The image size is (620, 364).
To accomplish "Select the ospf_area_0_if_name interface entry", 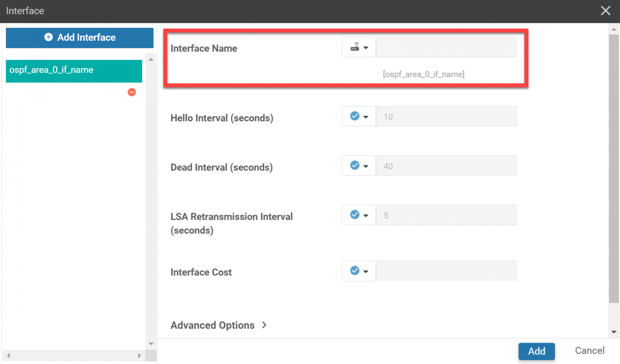I will pyautogui.click(x=73, y=70).
